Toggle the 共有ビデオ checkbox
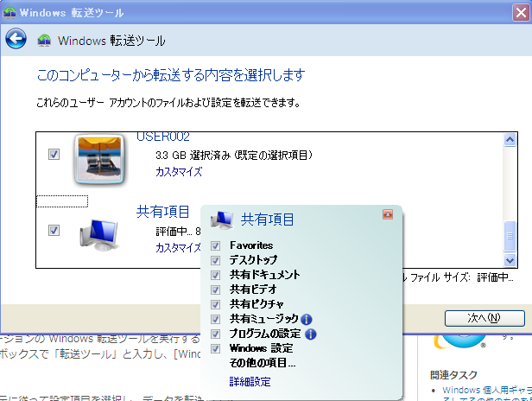The image size is (532, 401). (215, 290)
